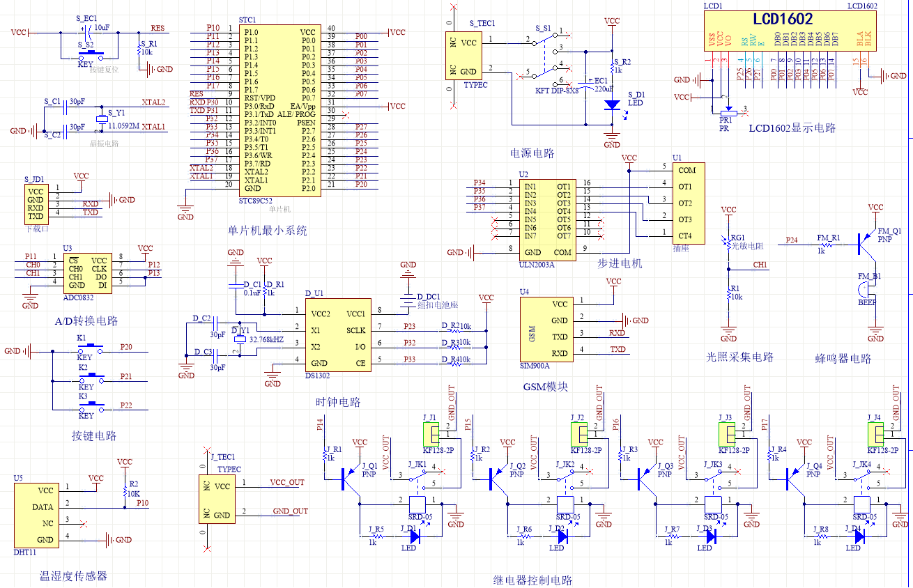The height and width of the screenshot is (588, 913).
Task: Select the 'CH1' net label near photoresistor
Action: [760, 265]
